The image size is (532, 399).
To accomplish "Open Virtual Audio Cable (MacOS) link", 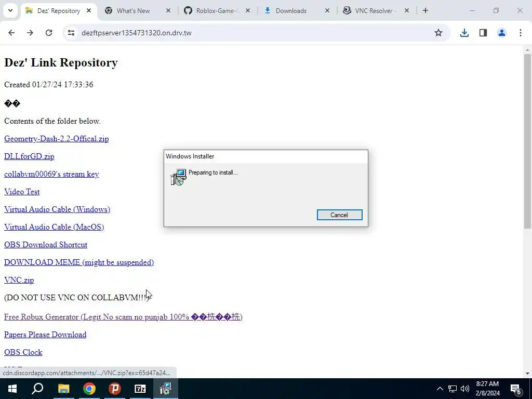I will [54, 227].
